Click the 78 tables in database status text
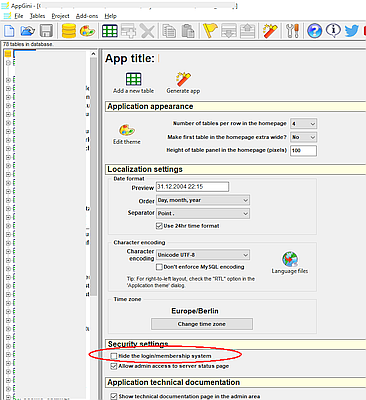Screen dimensions: 366x400 click(x=28, y=44)
